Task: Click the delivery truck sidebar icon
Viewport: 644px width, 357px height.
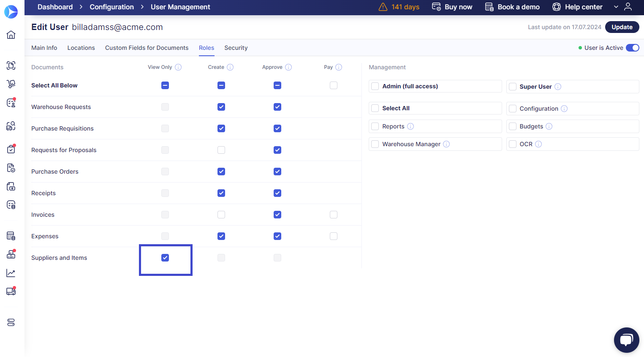Action: [x=11, y=291]
